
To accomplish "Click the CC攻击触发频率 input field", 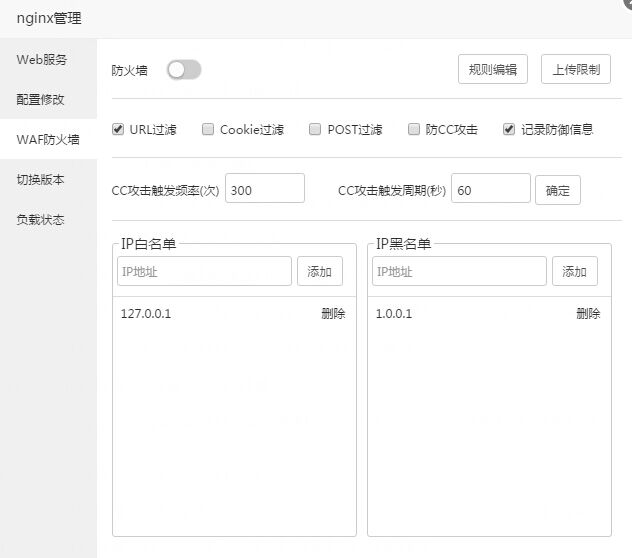I will [x=264, y=189].
